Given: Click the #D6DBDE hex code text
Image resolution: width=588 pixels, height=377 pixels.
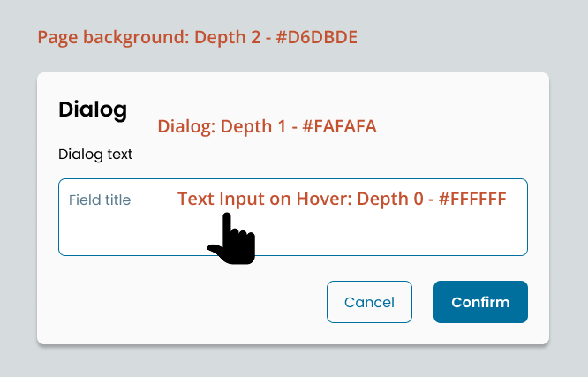Looking at the screenshot, I should 317,38.
